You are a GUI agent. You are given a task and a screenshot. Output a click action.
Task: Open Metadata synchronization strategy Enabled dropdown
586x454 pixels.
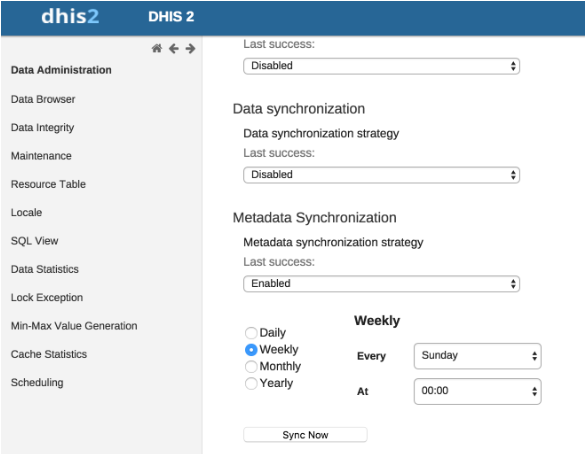tap(381, 284)
